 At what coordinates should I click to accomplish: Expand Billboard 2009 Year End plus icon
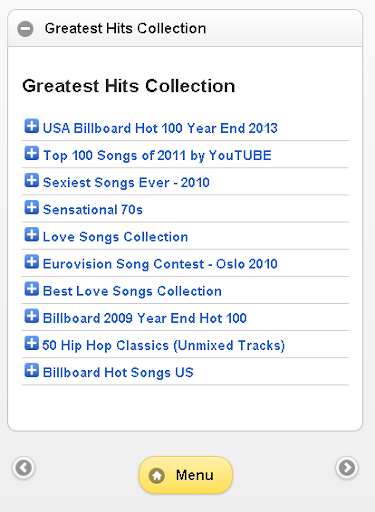pyautogui.click(x=32, y=316)
